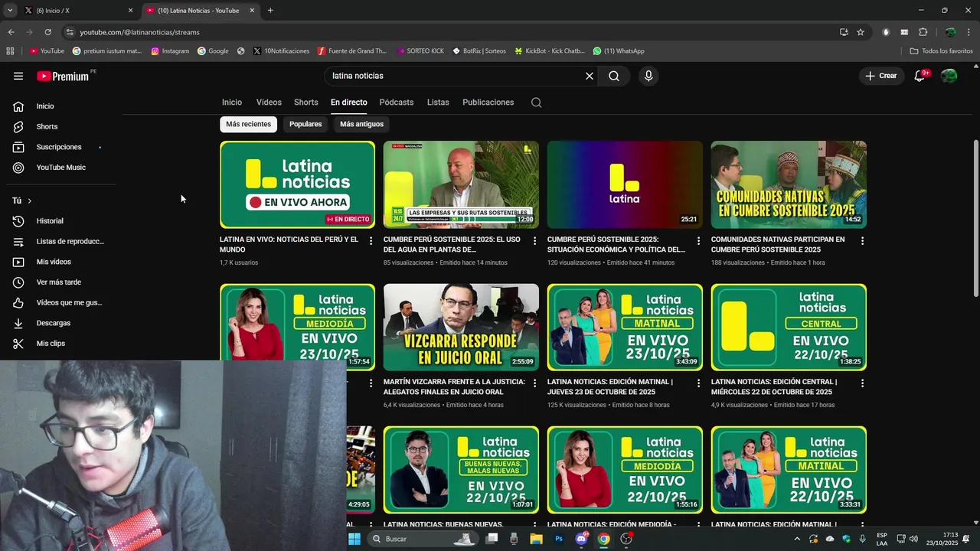Viewport: 980px width, 551px height.
Task: Open YouTube Music in sidebar
Action: pos(61,168)
